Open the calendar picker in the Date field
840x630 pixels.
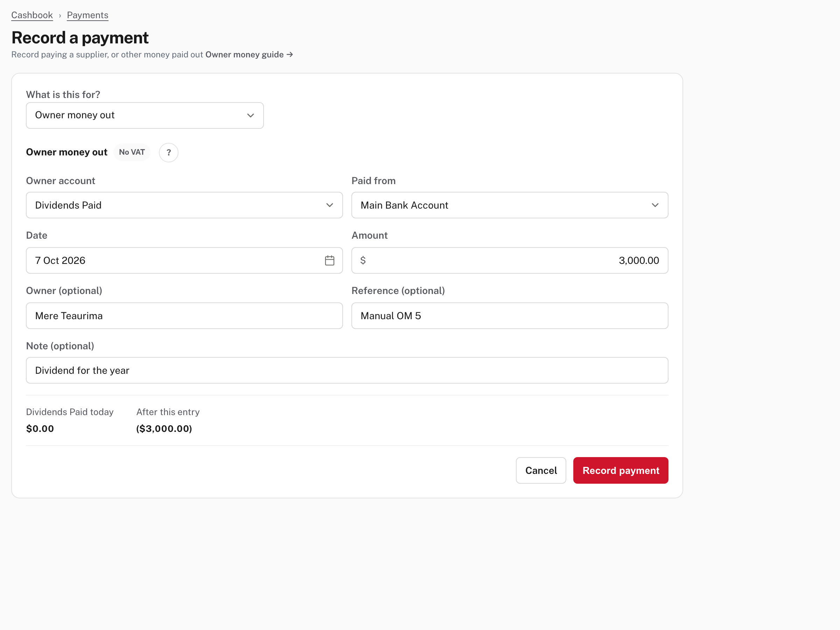329,260
